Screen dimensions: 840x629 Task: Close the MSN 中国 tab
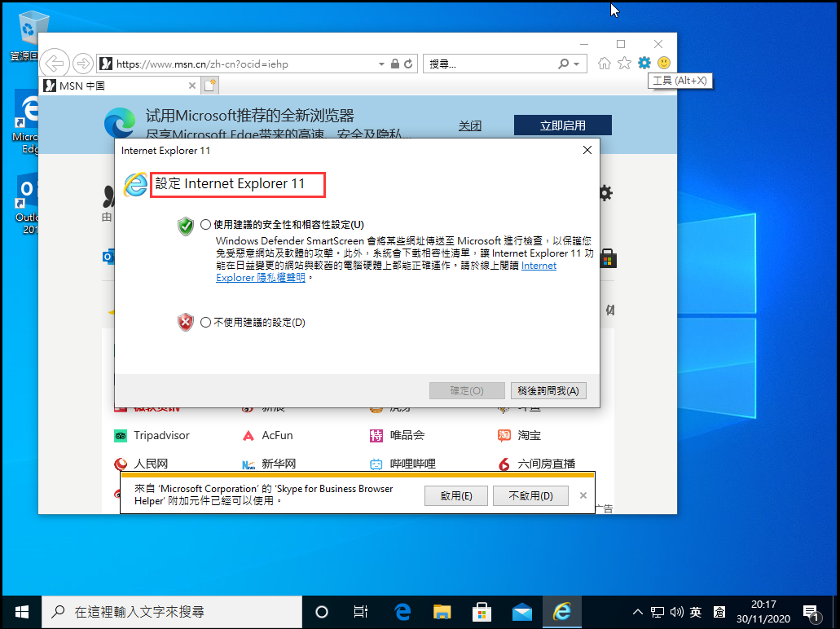191,86
